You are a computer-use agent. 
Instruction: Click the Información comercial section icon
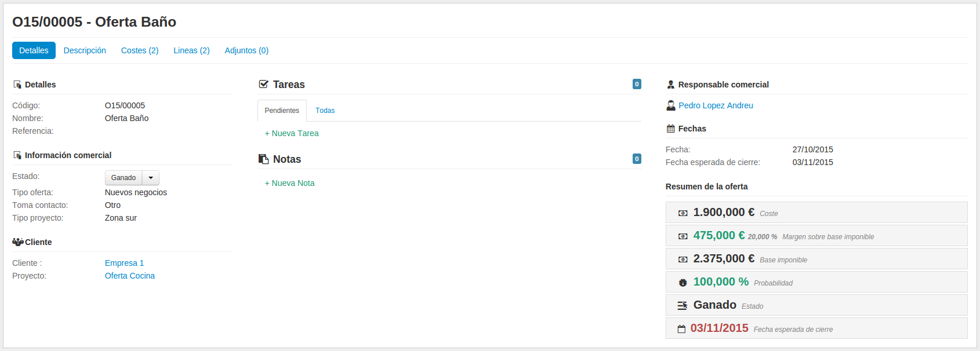point(17,155)
